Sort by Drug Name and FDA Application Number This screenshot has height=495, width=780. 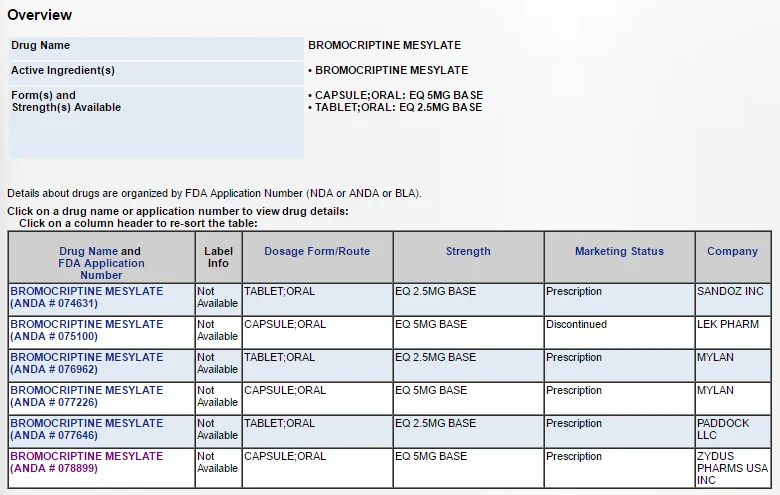click(101, 263)
